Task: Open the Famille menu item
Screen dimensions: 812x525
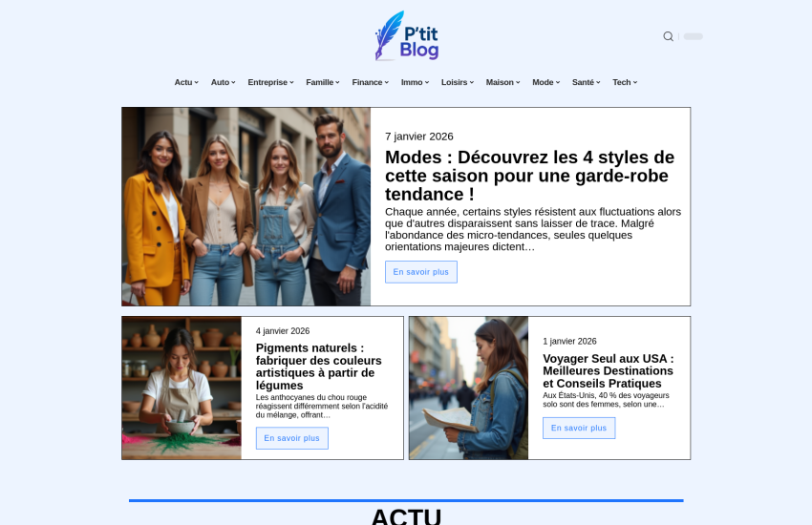Action: [x=323, y=82]
